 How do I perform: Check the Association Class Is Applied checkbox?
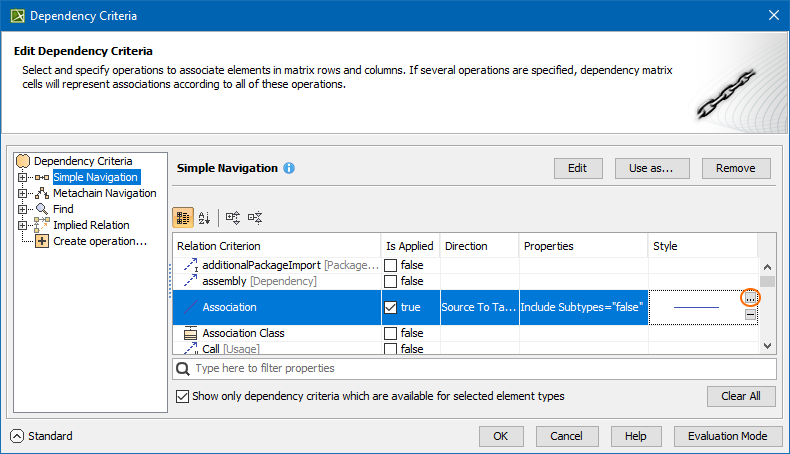pyautogui.click(x=391, y=333)
